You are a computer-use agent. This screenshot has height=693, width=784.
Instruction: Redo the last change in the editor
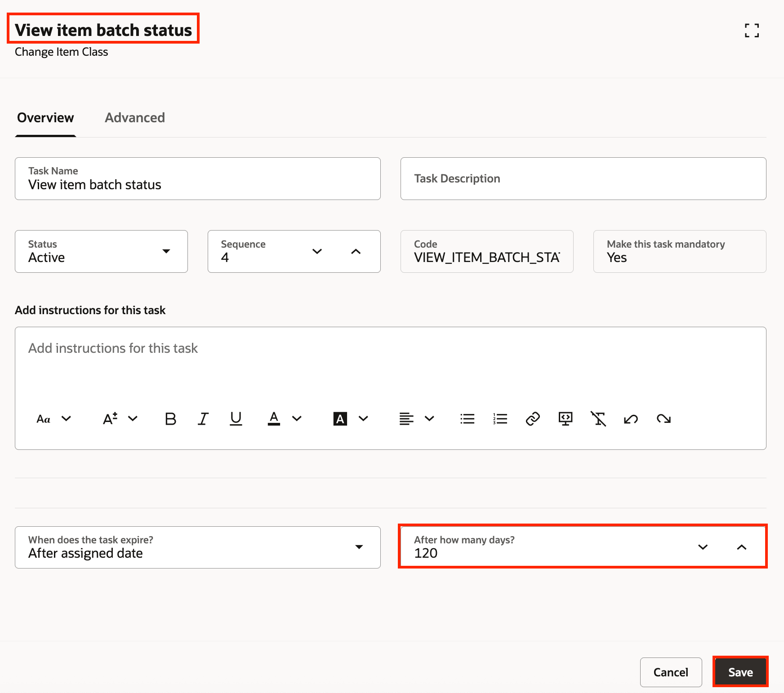click(664, 418)
